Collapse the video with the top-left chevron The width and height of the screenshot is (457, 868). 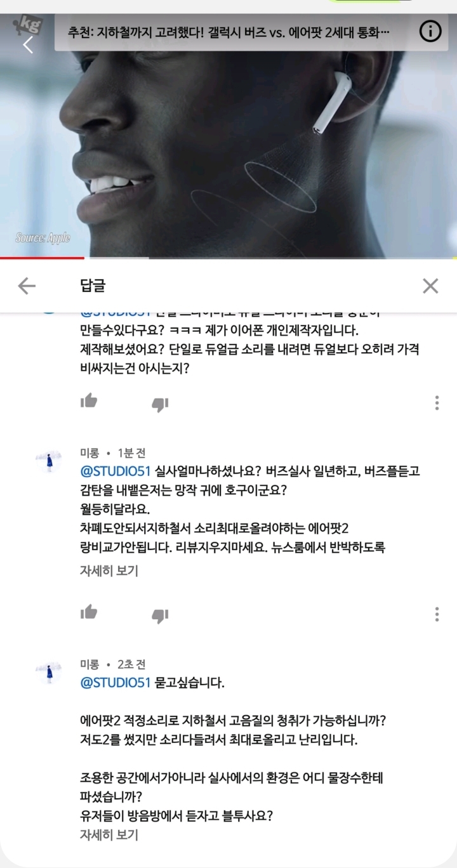tap(27, 45)
